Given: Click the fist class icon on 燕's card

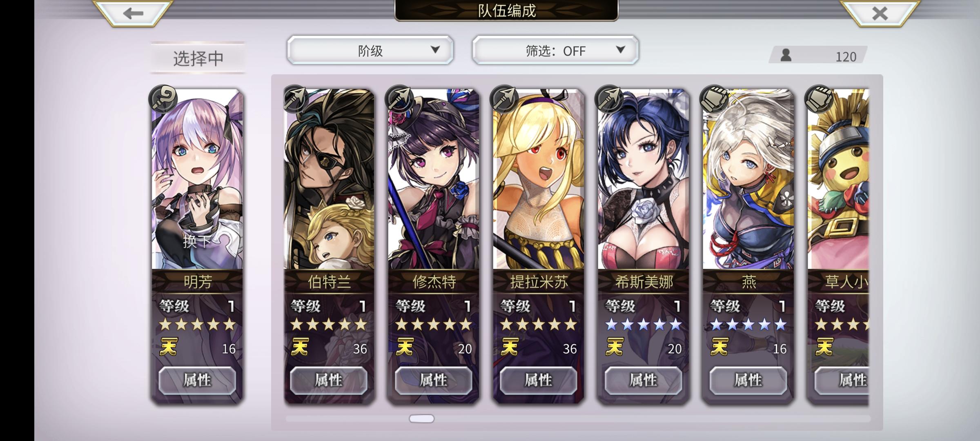Looking at the screenshot, I should pyautogui.click(x=714, y=99).
